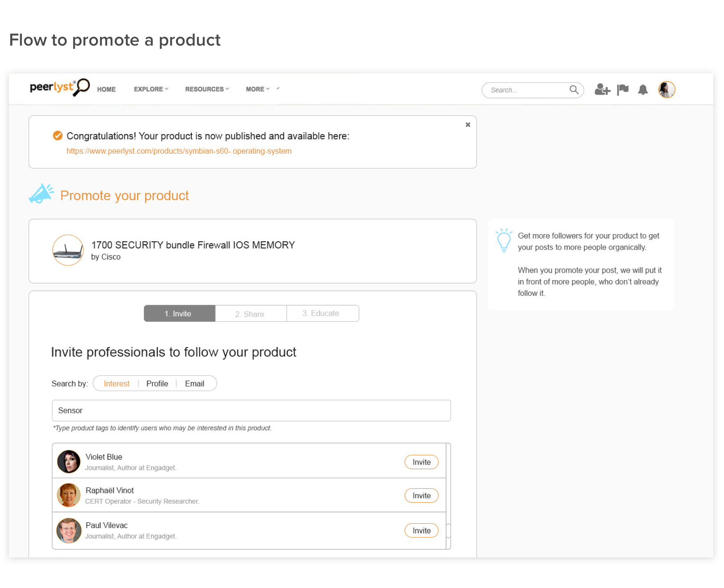The width and height of the screenshot is (724, 588).
Task: Click the name Raphaël Vinot
Action: click(109, 490)
